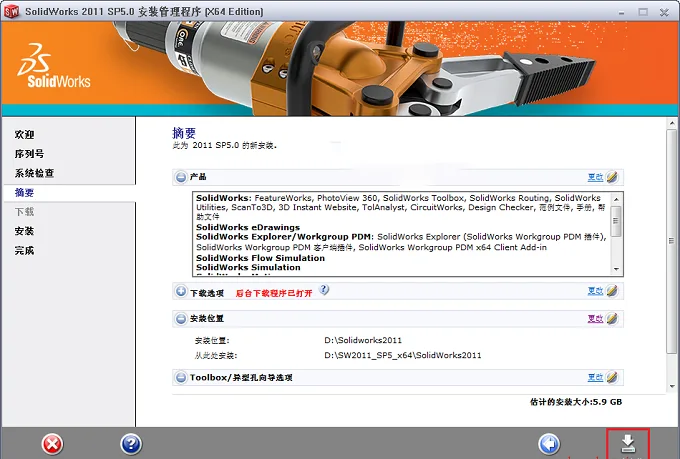
Task: Click the pencil icon in 下载选项 section
Action: [612, 291]
